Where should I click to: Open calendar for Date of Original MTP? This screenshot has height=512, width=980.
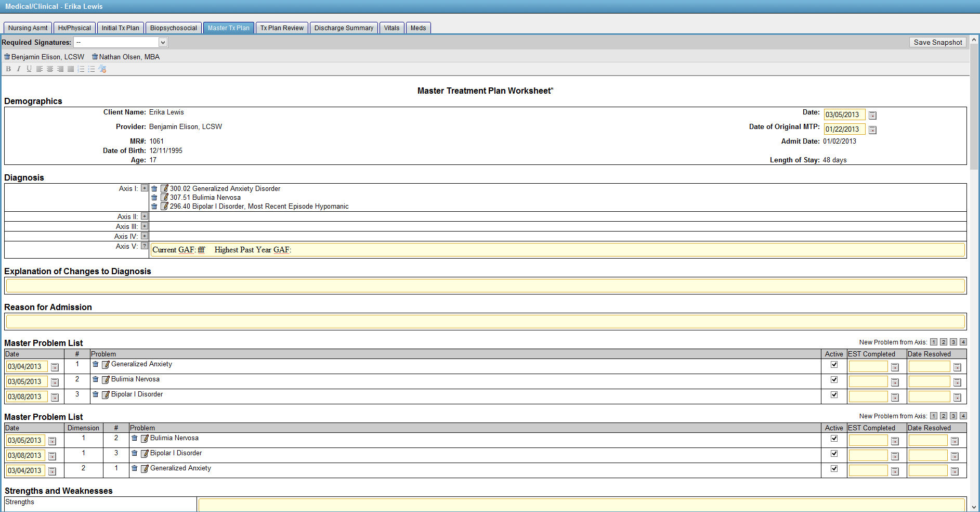(873, 130)
